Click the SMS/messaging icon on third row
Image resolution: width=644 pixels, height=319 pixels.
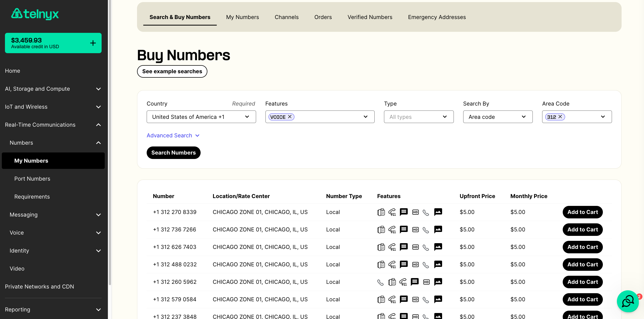coord(403,247)
